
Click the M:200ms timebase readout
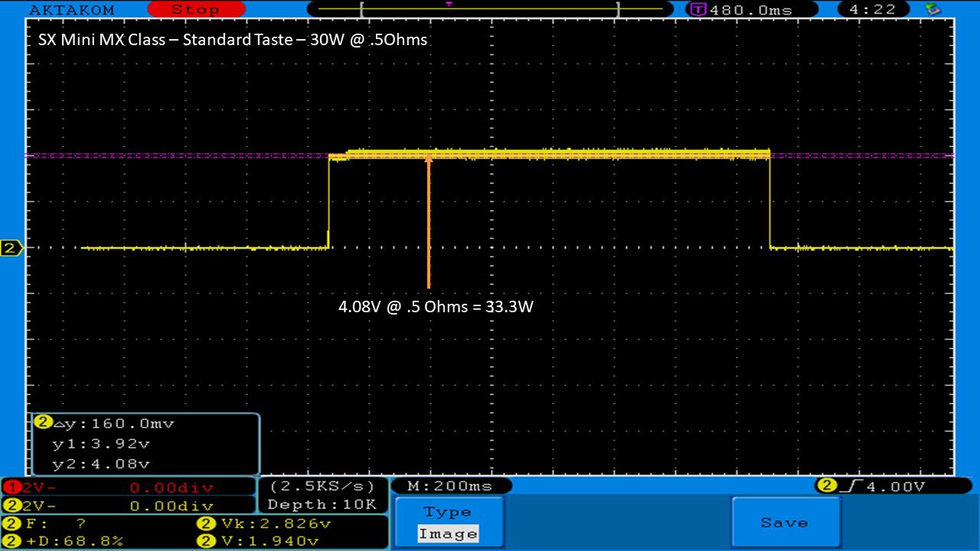451,486
